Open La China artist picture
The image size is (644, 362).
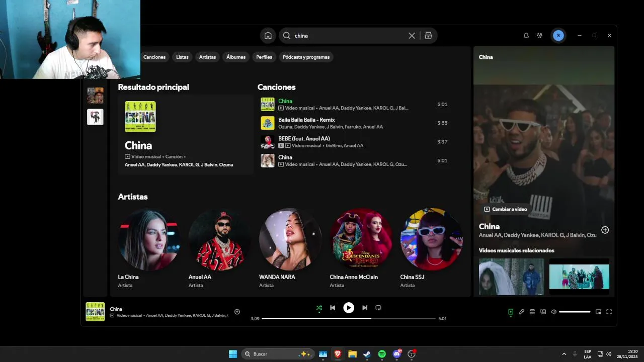coord(149,239)
